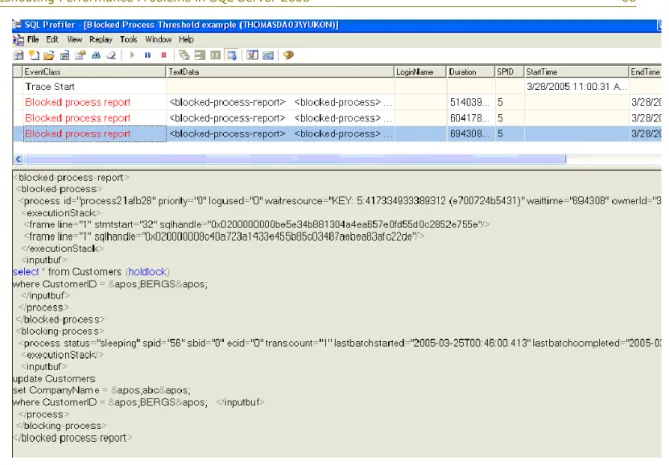Click the LoginName column header
Viewport: 669px width, 465px height.
click(420, 72)
